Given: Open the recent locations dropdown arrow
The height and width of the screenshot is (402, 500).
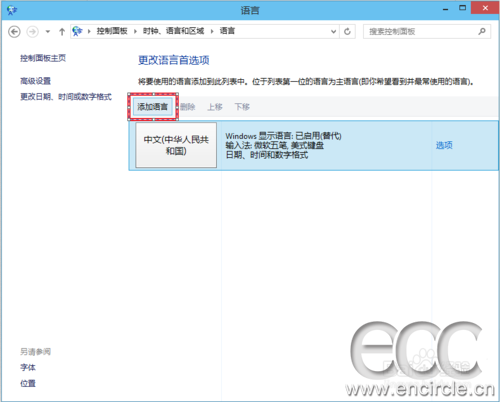Looking at the screenshot, I should click(x=48, y=32).
